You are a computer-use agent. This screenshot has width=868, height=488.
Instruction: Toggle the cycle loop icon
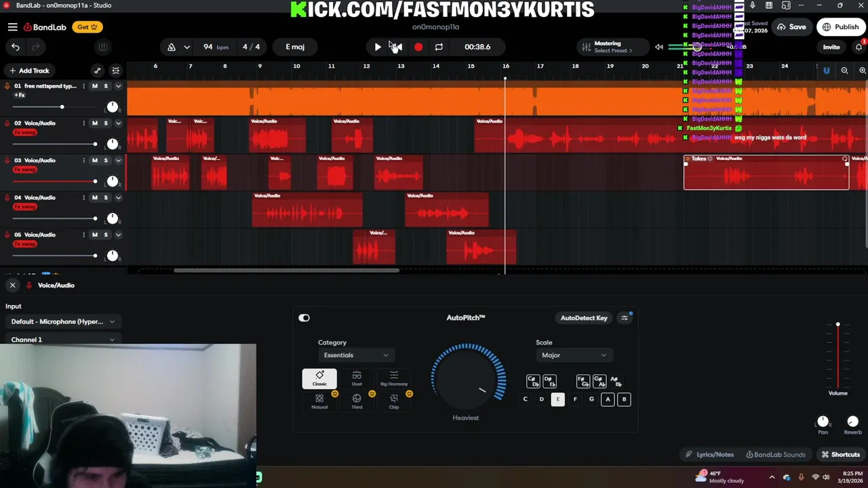click(439, 47)
